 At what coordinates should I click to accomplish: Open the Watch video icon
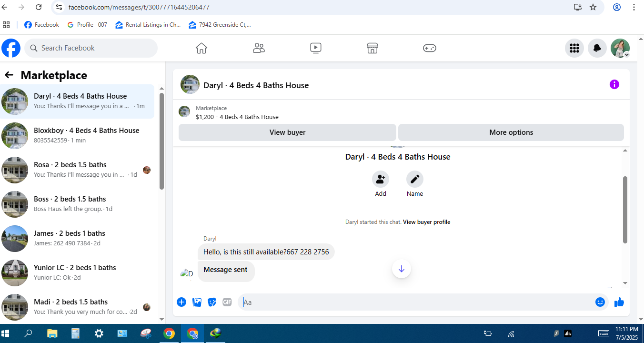(x=315, y=48)
